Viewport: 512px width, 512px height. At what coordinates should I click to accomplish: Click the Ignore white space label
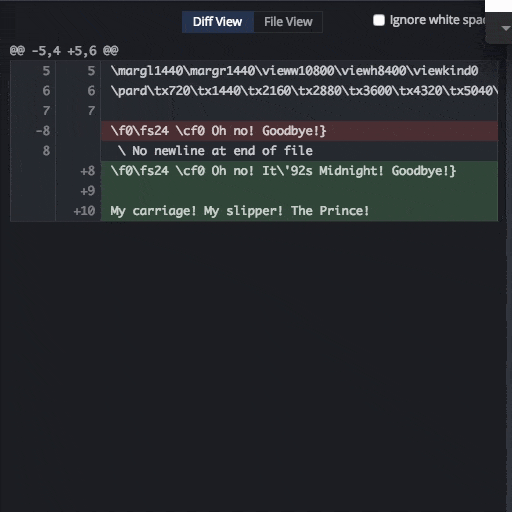point(438,20)
